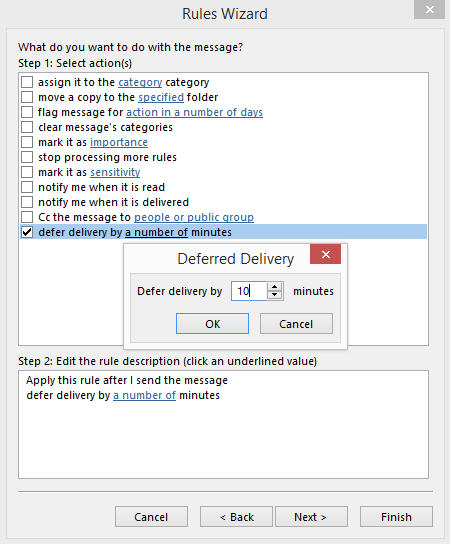The width and height of the screenshot is (450, 544).
Task: Proceed with the Next button
Action: (312, 517)
